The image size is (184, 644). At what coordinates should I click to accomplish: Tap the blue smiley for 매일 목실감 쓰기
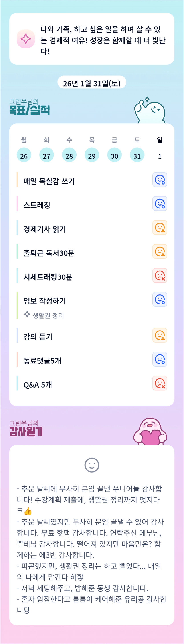tap(160, 180)
